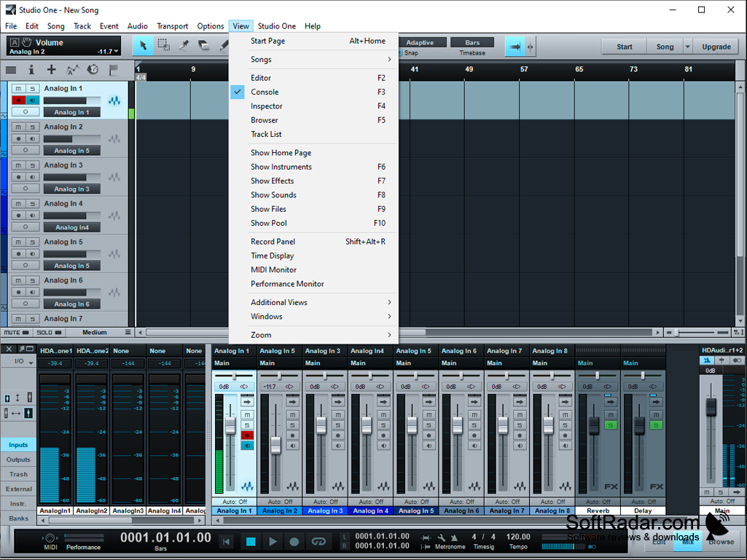Viewport: 747px width, 560px height.
Task: Select the Inputs console tab
Action: click(x=18, y=445)
